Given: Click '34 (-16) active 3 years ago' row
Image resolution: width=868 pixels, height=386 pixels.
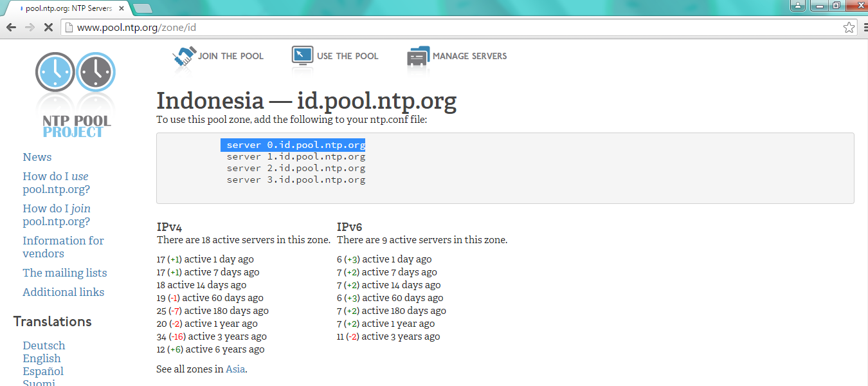Looking at the screenshot, I should click(212, 336).
